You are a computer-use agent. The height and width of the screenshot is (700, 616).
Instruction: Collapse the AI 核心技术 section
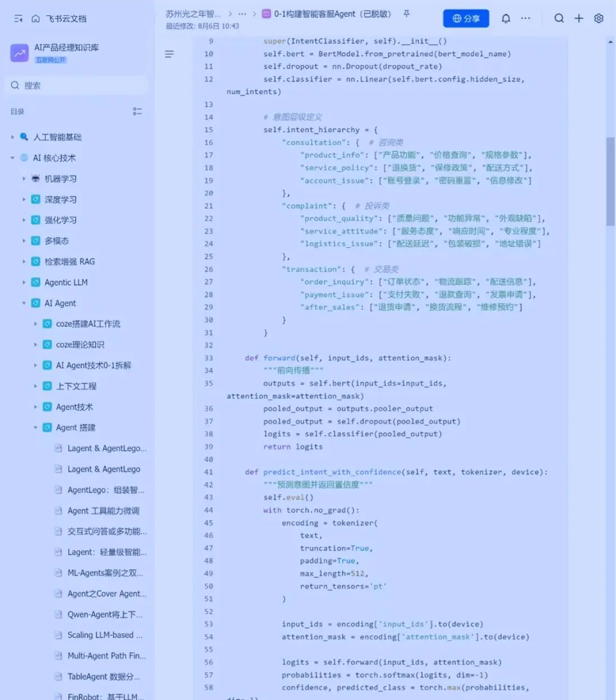coord(12,158)
